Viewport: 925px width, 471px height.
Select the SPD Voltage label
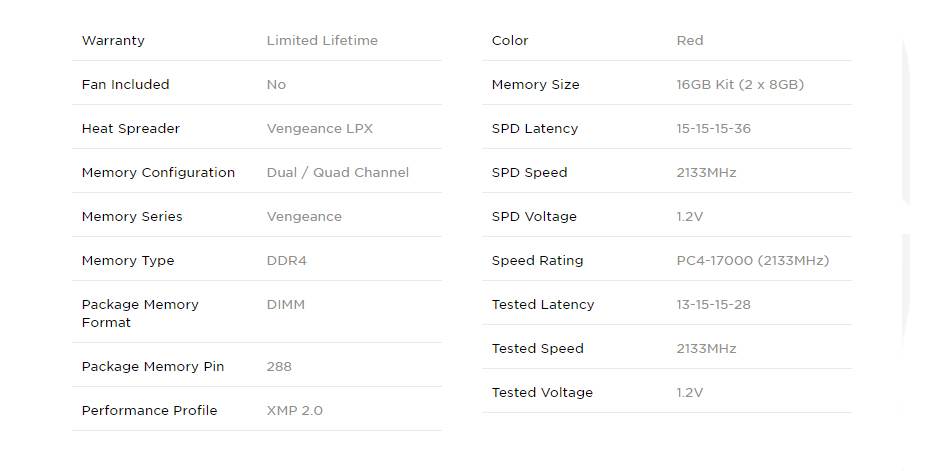[x=533, y=217]
